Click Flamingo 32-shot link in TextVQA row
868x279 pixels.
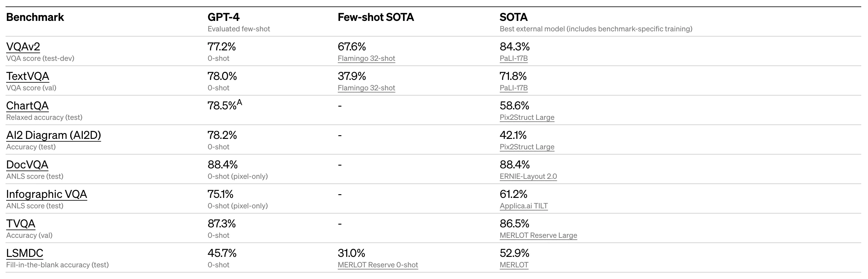click(366, 88)
